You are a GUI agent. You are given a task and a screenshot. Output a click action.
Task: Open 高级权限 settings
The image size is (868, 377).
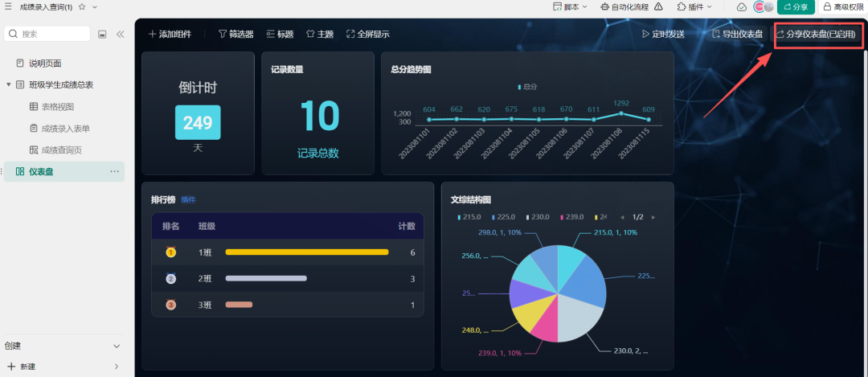tap(844, 7)
